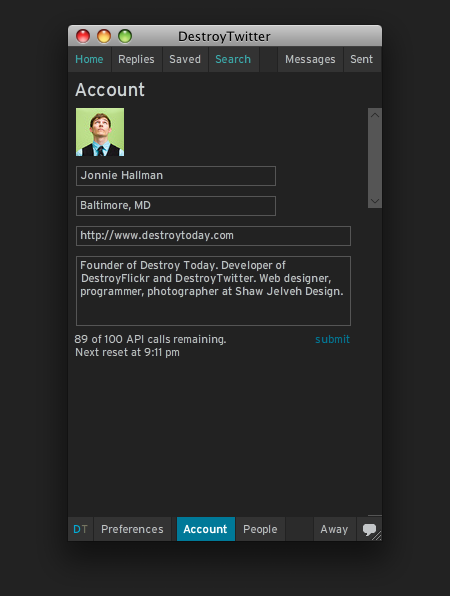Click the window resize grip corner
The width and height of the screenshot is (450, 596).
[377, 536]
